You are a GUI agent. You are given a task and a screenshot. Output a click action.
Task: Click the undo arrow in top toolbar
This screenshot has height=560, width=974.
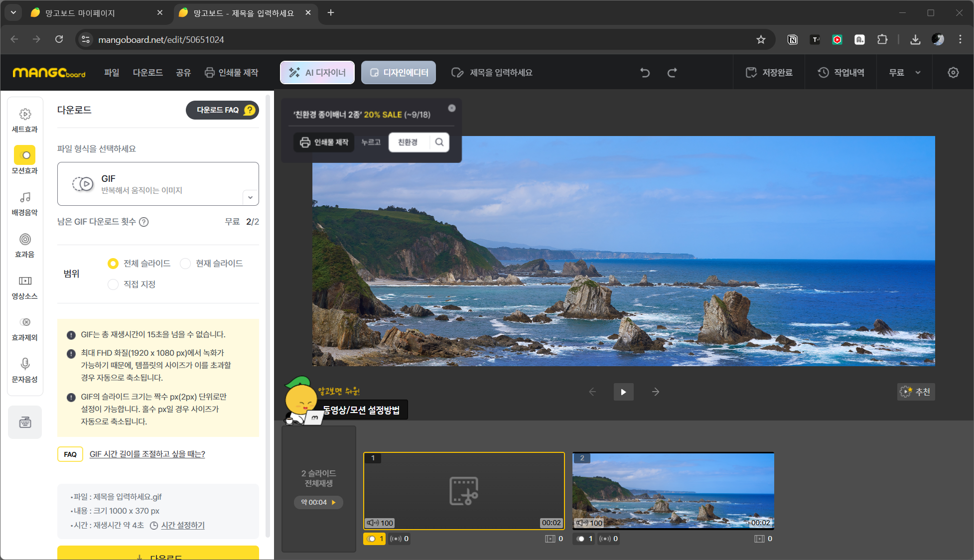[645, 73]
